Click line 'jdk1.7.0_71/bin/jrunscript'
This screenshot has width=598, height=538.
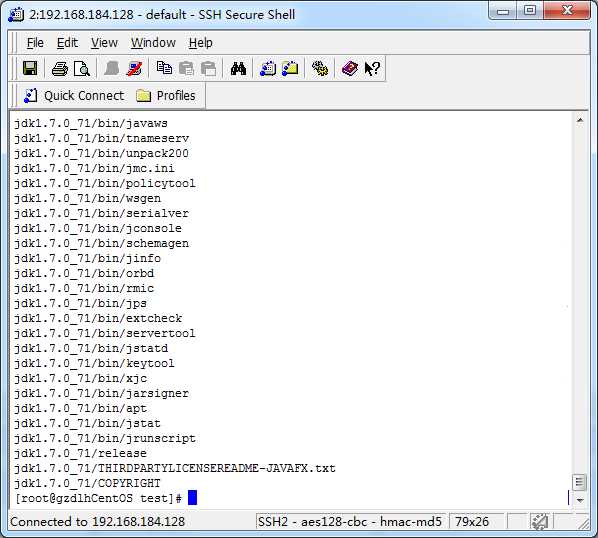click(x=105, y=438)
